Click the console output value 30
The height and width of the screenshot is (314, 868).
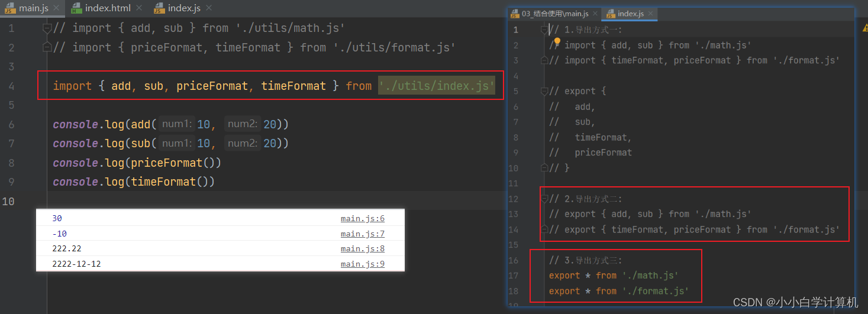(x=57, y=218)
